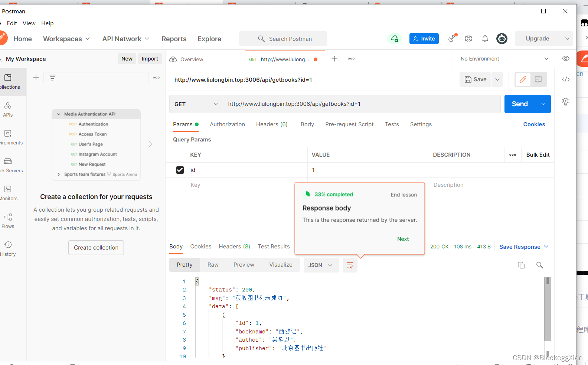Screen dimensions: 588x365
Task: Select the Raw response view
Action: coord(213,265)
